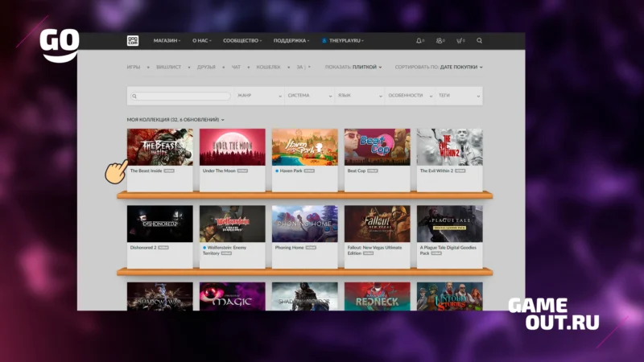Open the GOG.com logo home link
The height and width of the screenshot is (362, 644).
coord(133,41)
